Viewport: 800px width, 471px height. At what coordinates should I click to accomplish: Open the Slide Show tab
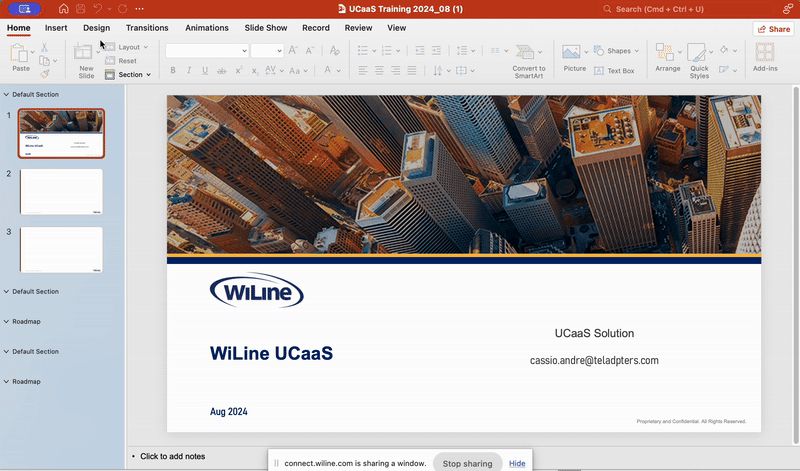pyautogui.click(x=266, y=28)
